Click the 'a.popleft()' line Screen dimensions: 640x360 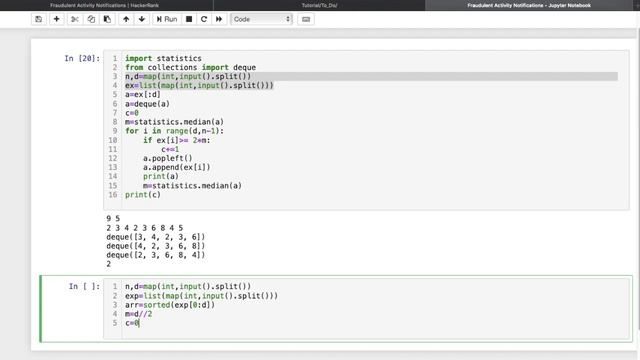(167, 158)
